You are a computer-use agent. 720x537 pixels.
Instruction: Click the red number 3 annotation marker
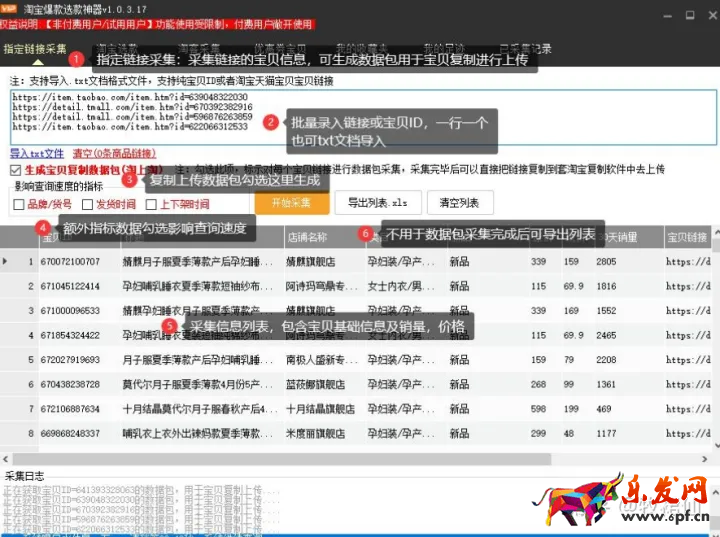click(129, 180)
